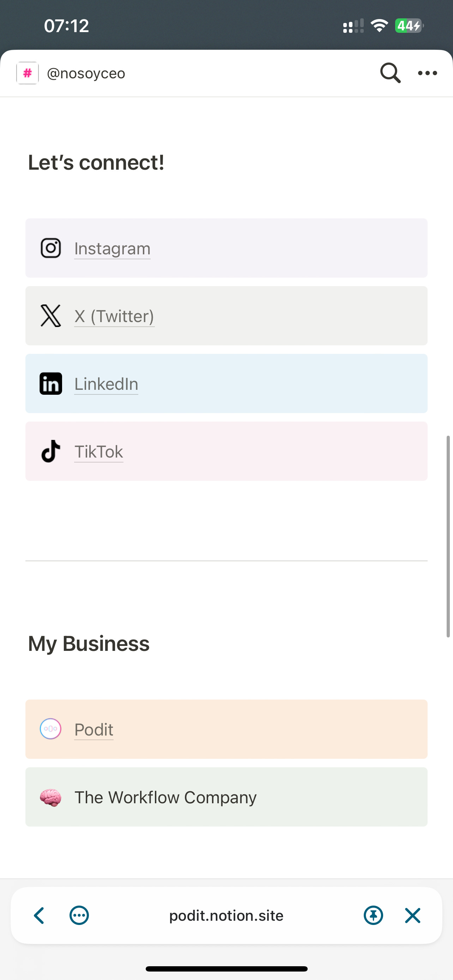Tap the brain emoji icon
Image resolution: width=453 pixels, height=980 pixels.
(50, 797)
